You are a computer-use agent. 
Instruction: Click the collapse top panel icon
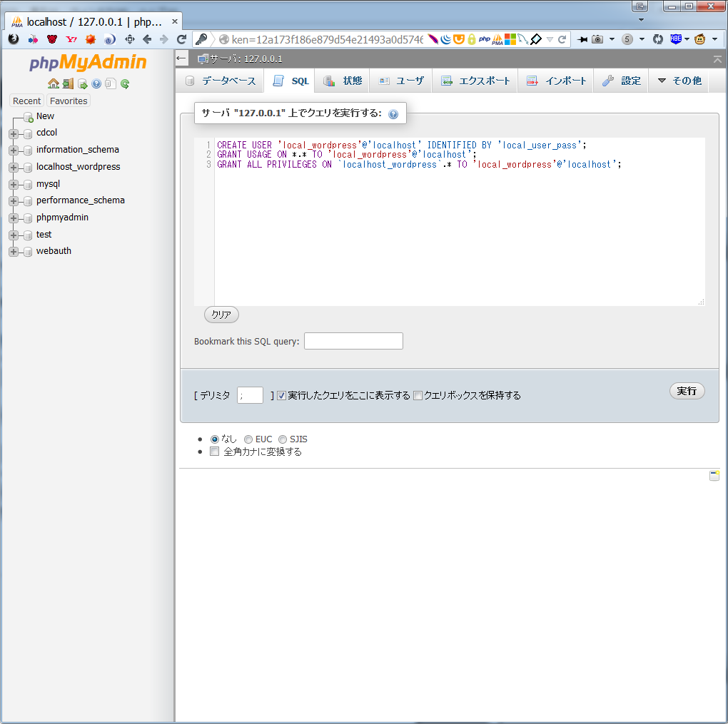pos(718,59)
